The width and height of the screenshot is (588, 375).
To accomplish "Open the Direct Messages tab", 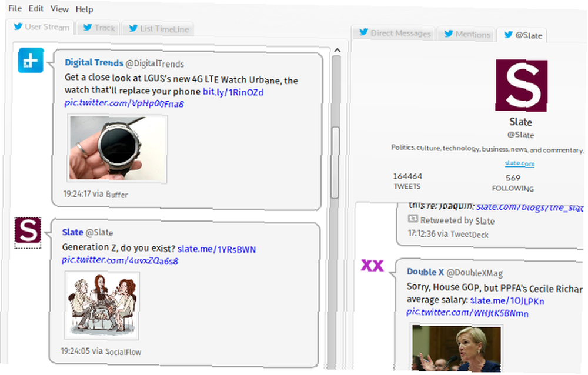I will pyautogui.click(x=394, y=33).
